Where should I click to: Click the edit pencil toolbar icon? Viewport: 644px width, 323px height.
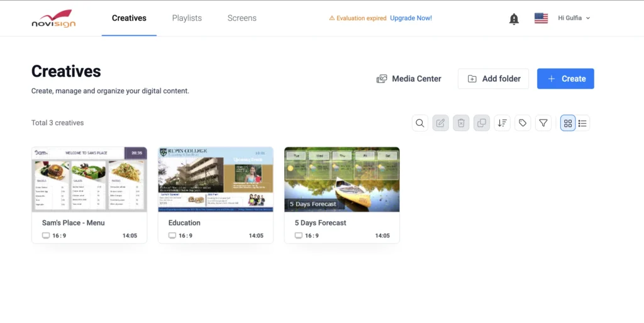click(440, 123)
